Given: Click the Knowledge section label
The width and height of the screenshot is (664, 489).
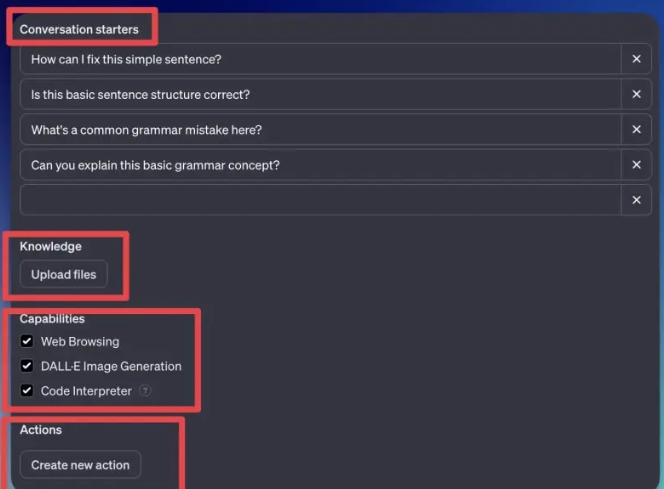Looking at the screenshot, I should coord(51,246).
